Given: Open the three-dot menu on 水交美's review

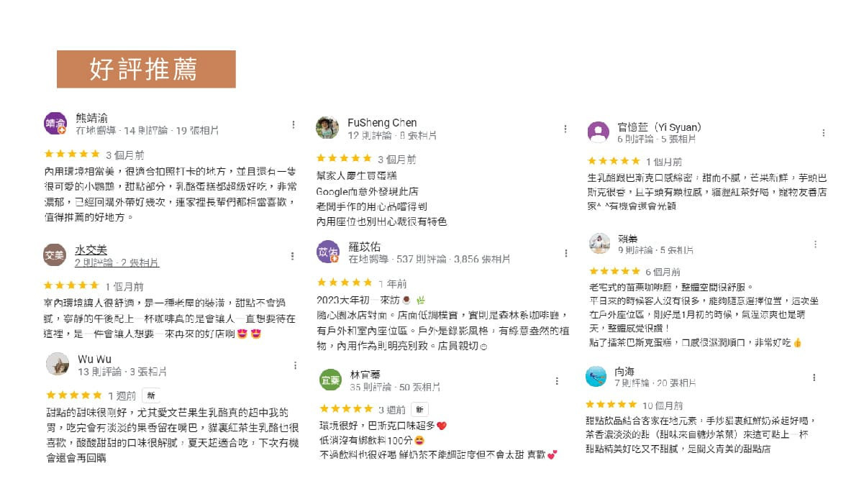Looking at the screenshot, I should [293, 256].
